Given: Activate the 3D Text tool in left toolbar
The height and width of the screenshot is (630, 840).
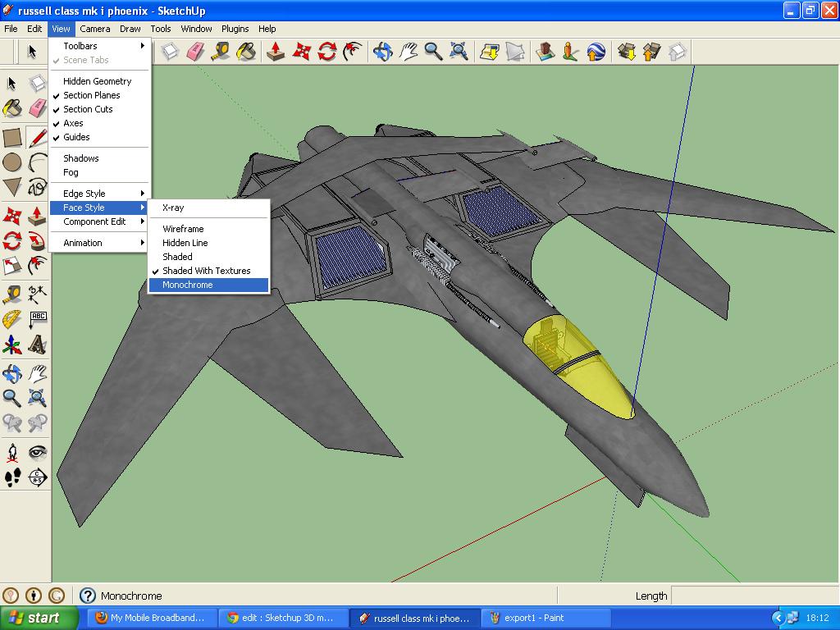Looking at the screenshot, I should click(38, 345).
